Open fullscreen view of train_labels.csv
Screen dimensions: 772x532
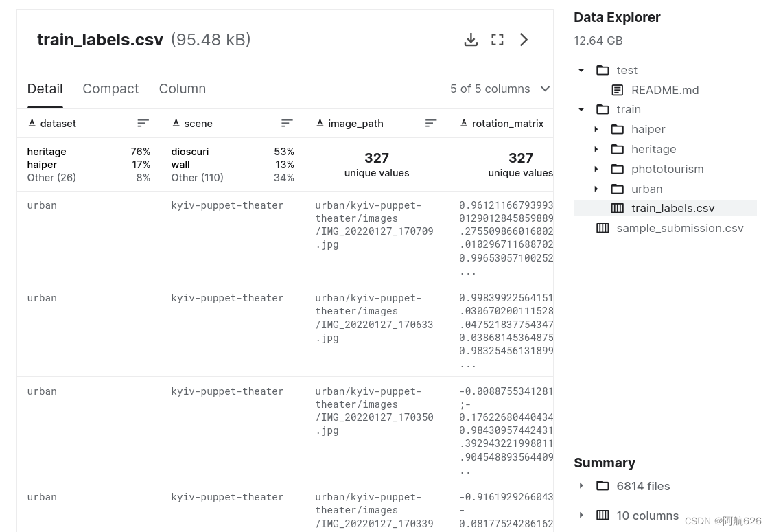(498, 39)
